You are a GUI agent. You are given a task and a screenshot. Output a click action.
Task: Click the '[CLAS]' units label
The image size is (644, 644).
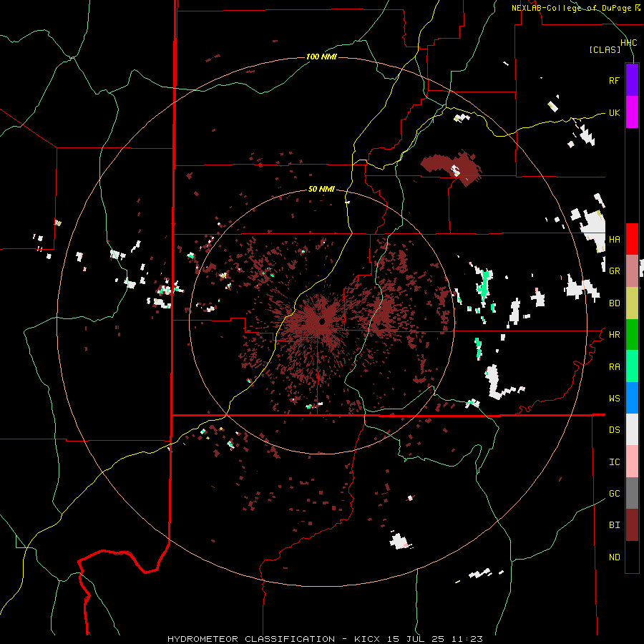605,49
